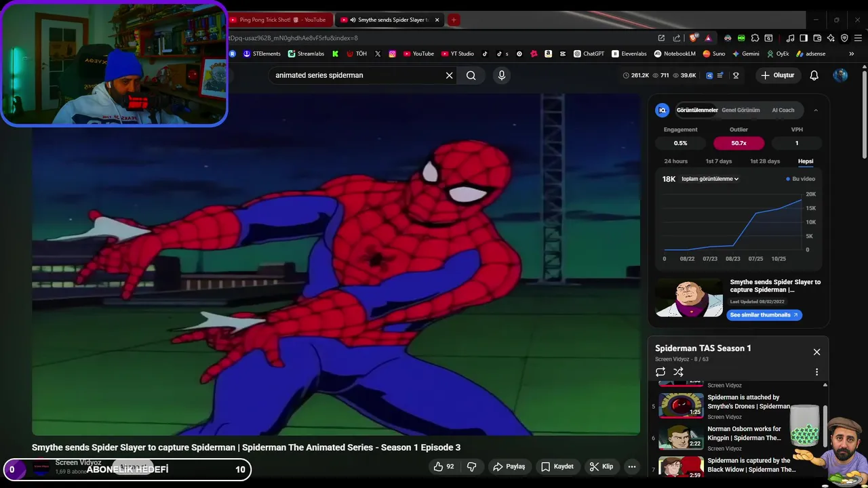The width and height of the screenshot is (868, 488).
Task: Click the VPH value 1
Action: pyautogui.click(x=797, y=143)
